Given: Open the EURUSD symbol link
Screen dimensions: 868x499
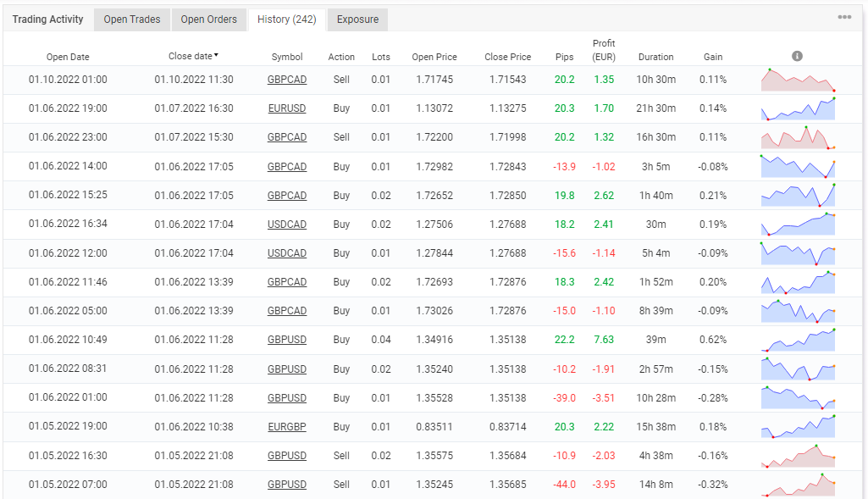Looking at the screenshot, I should 287,108.
